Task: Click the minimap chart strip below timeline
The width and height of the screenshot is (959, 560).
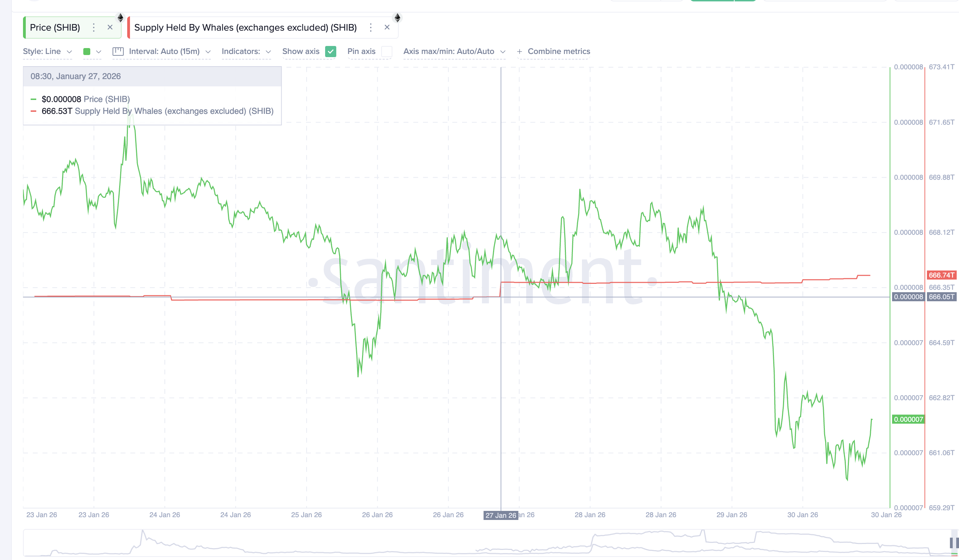Action: click(457, 543)
